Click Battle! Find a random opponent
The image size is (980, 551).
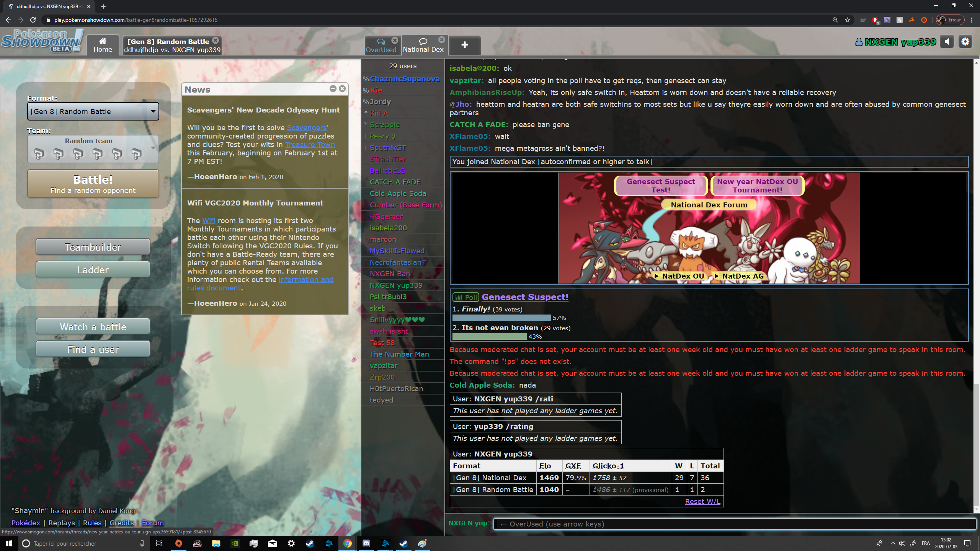tap(93, 184)
